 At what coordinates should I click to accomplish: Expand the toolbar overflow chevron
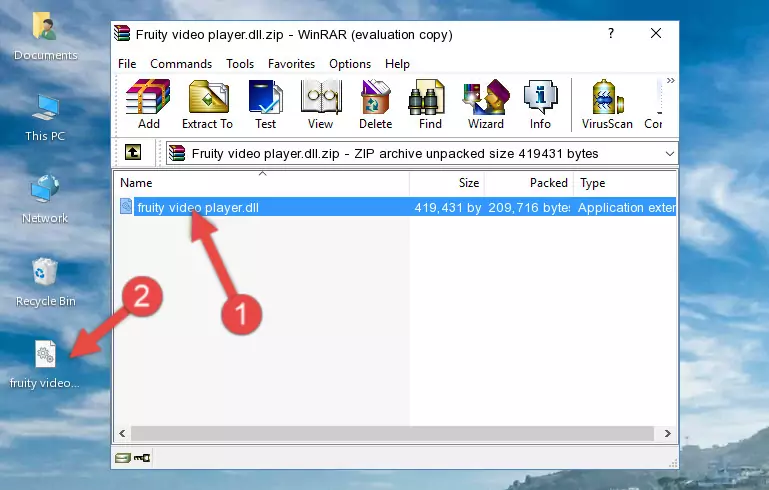click(670, 80)
